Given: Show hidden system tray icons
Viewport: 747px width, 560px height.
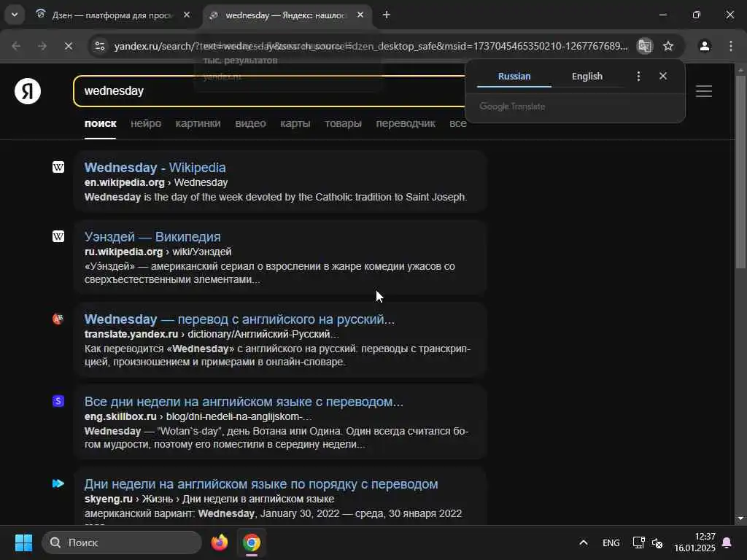Looking at the screenshot, I should (x=583, y=542).
